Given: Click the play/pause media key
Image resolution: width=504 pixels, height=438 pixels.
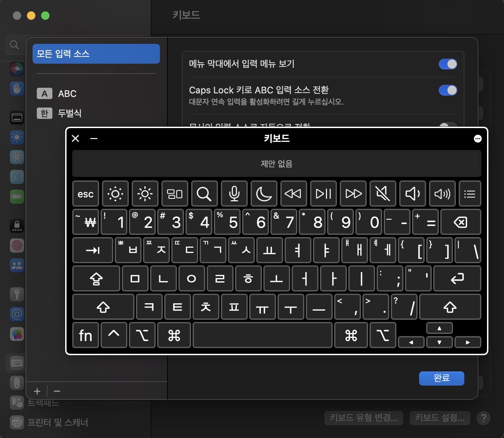Looking at the screenshot, I should pyautogui.click(x=323, y=194).
